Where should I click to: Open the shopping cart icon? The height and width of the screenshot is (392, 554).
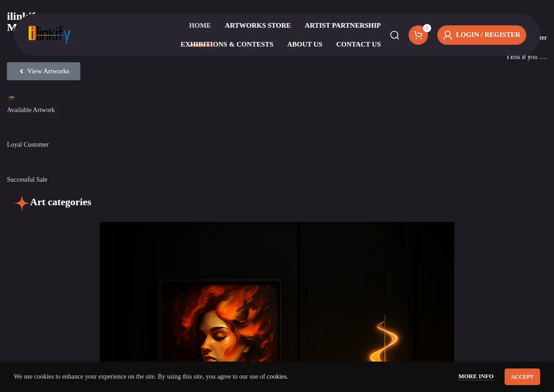pyautogui.click(x=418, y=35)
